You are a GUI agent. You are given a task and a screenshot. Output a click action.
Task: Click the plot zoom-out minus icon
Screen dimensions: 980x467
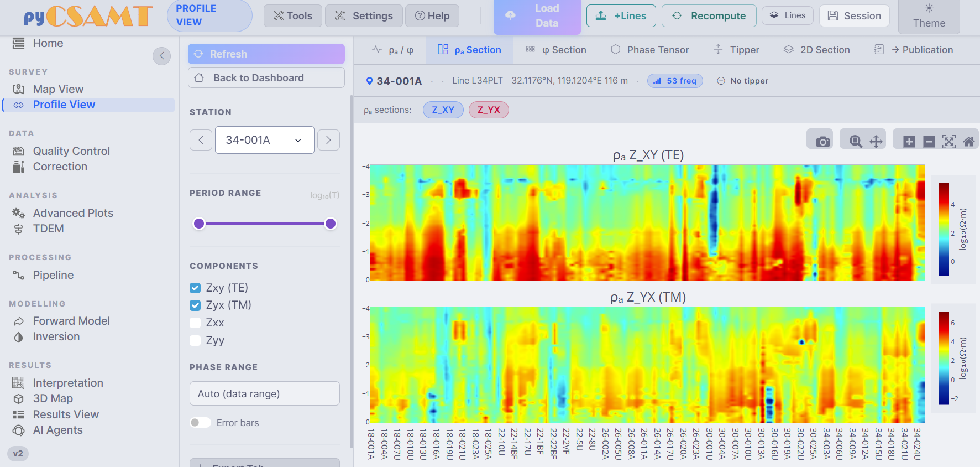tap(929, 141)
